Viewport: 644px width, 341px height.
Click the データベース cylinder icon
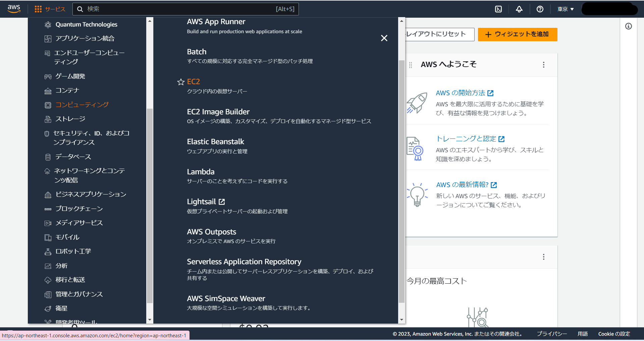pyautogui.click(x=48, y=157)
